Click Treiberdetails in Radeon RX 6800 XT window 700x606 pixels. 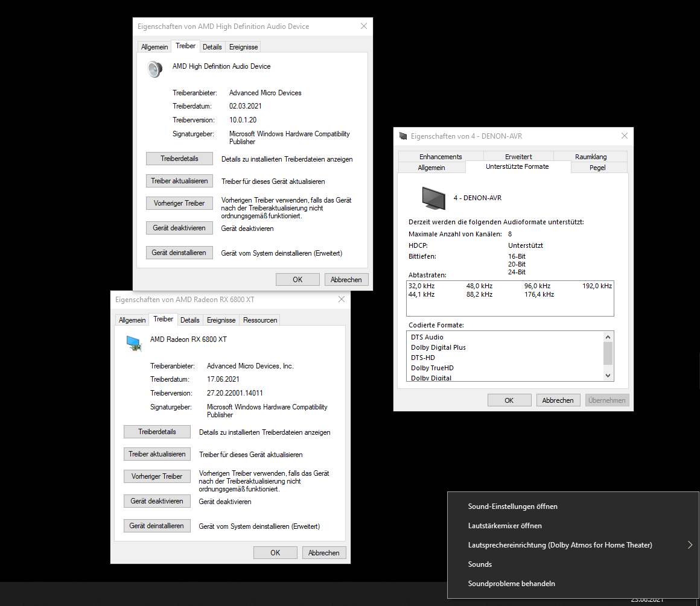[x=157, y=432]
